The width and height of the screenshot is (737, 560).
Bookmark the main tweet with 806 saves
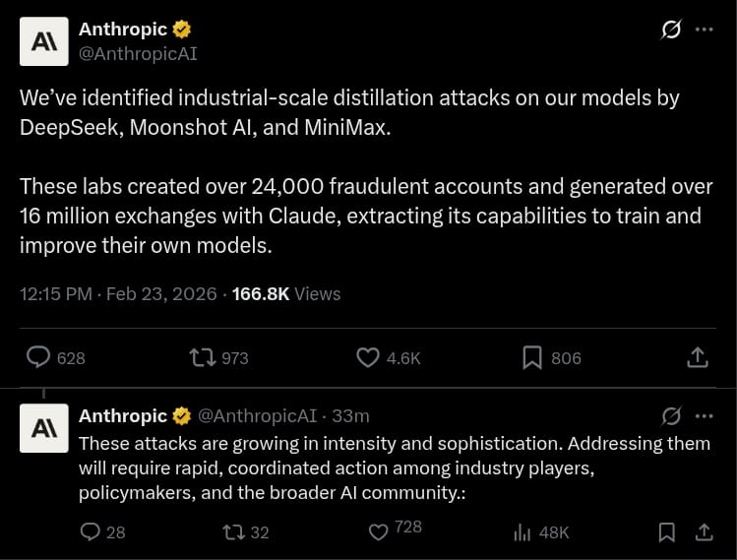tap(532, 357)
